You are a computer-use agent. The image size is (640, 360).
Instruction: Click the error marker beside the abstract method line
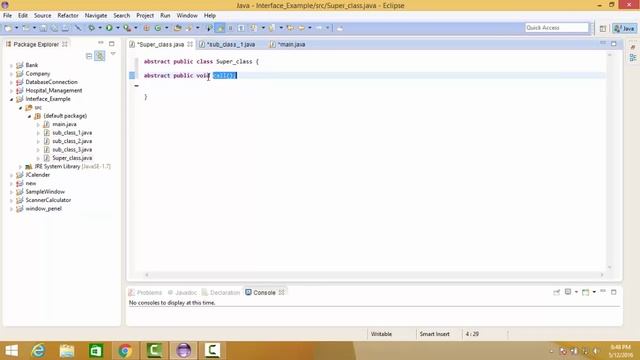click(x=132, y=75)
